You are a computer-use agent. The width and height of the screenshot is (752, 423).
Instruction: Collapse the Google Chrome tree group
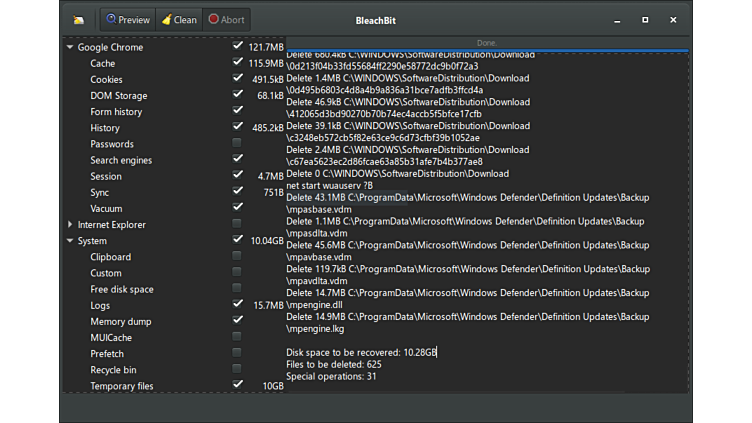70,47
